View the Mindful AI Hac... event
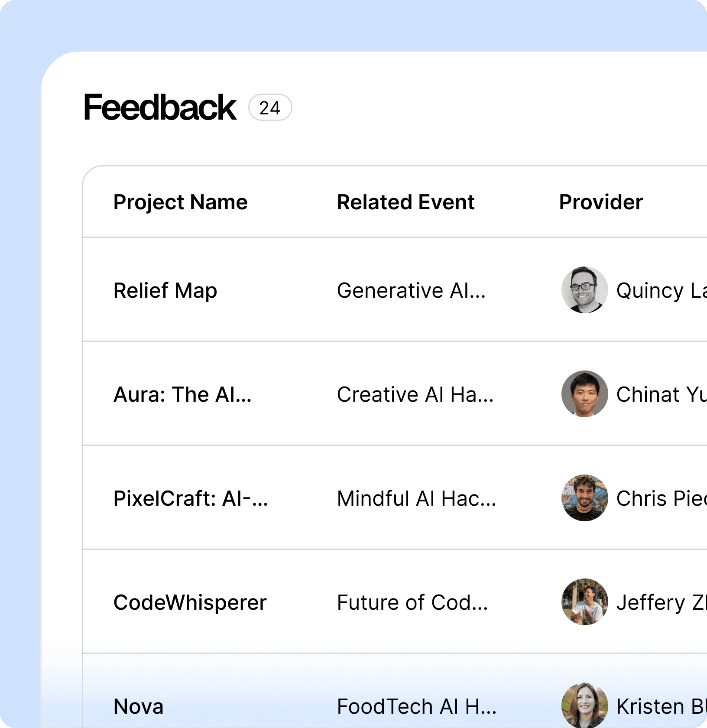This screenshot has height=728, width=707. coord(416,498)
